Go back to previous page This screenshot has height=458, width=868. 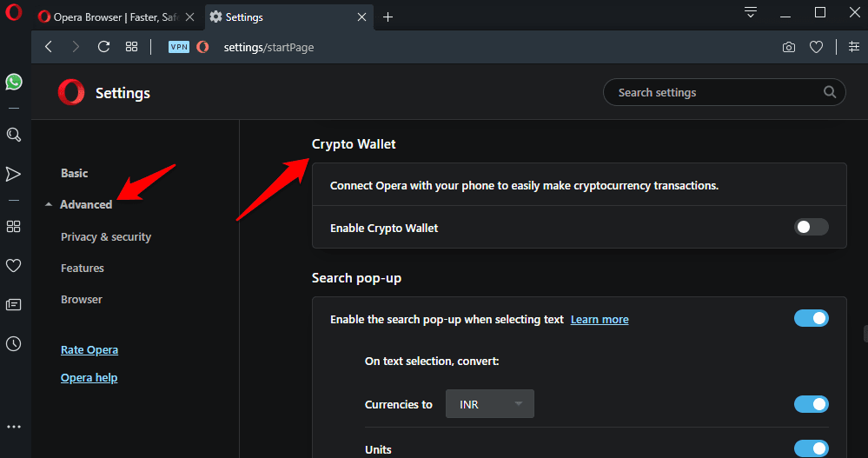pyautogui.click(x=49, y=47)
